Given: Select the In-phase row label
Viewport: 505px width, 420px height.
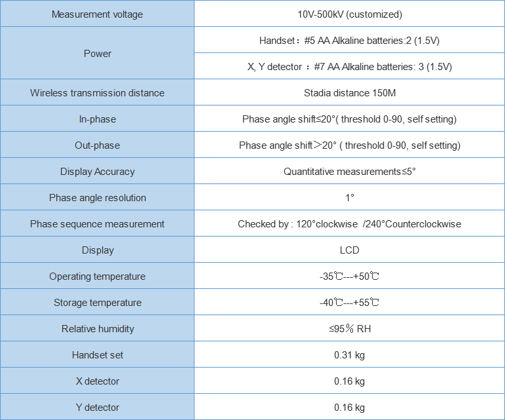Looking at the screenshot, I should (97, 119).
